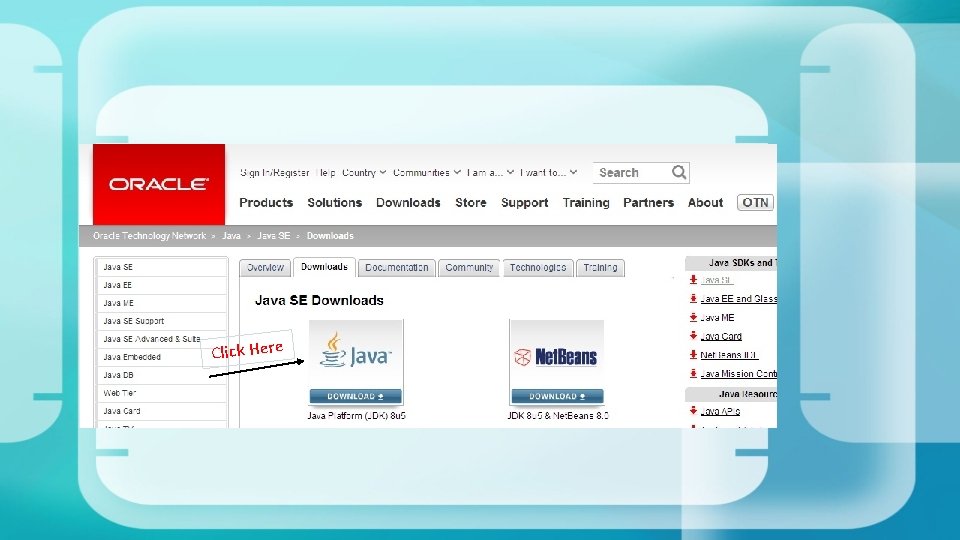Open the Products menu

[266, 203]
